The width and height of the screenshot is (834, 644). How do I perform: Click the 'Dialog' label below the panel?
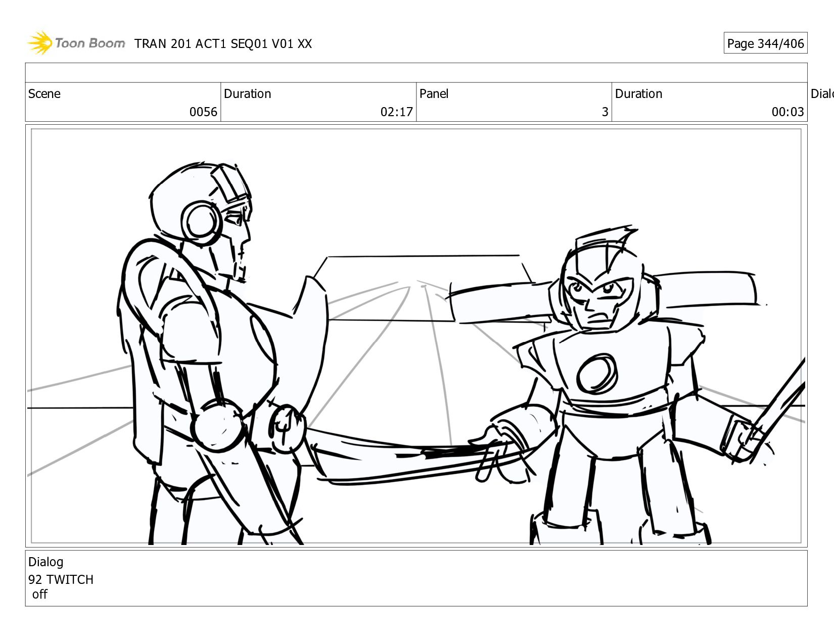(46, 562)
